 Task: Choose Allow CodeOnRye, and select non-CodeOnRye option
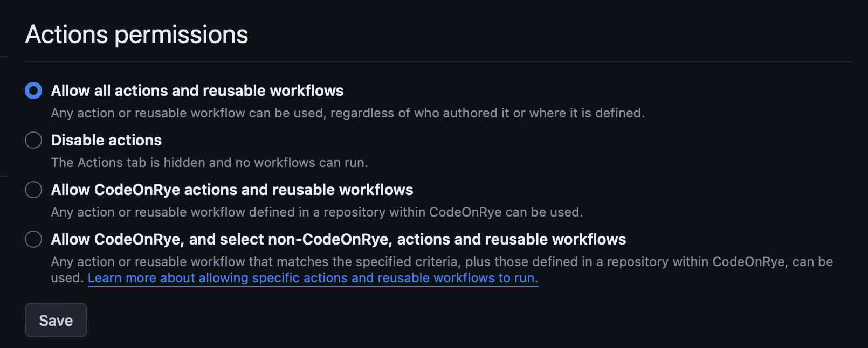33,239
